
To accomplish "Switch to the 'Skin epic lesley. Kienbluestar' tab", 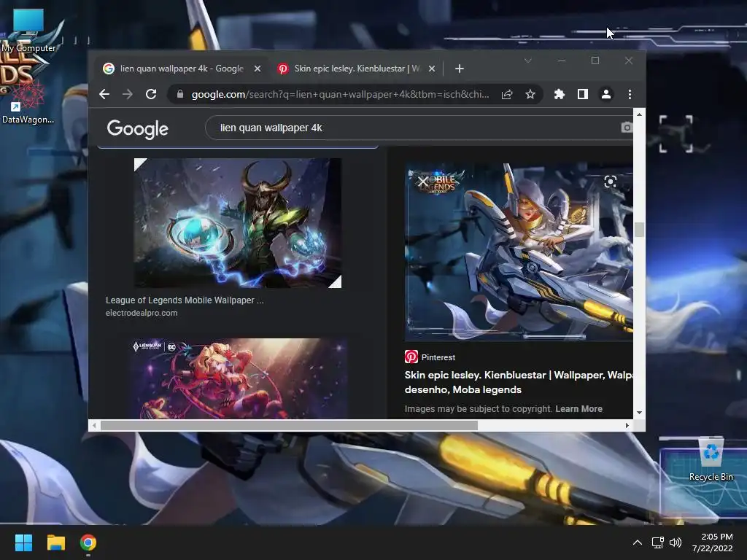I will coord(355,69).
